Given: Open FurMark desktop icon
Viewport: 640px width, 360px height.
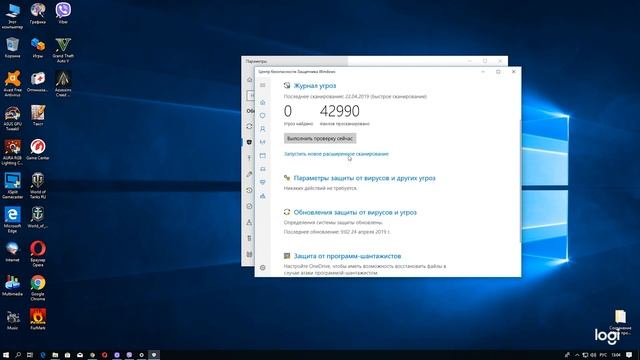Looking at the screenshot, I should (38, 319).
